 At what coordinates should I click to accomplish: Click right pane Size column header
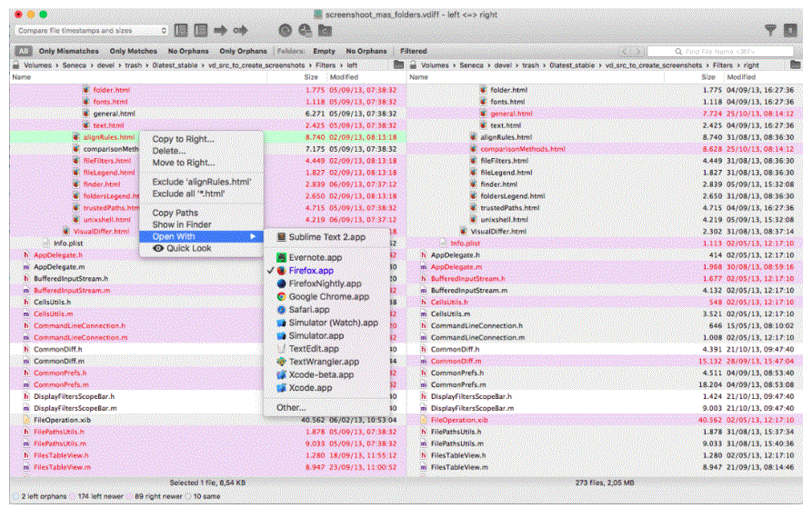pos(694,77)
